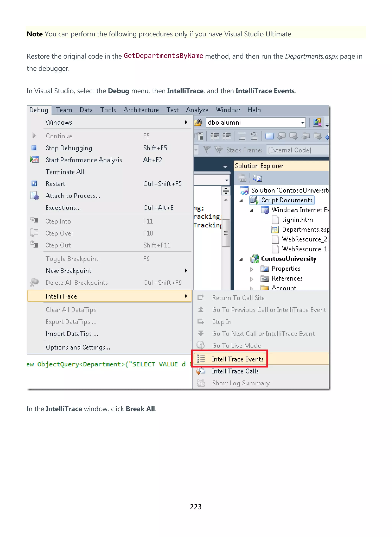Click the Stop Debugging square icon
This screenshot has width=392, height=537.
pos(34,148)
